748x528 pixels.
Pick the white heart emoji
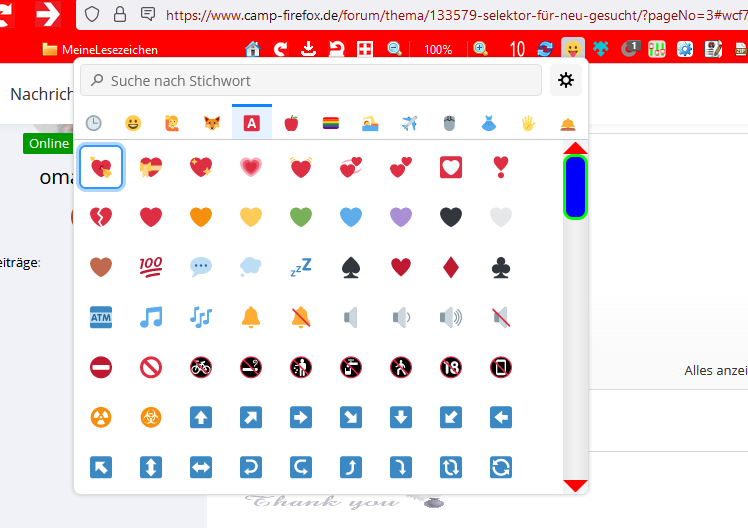[x=501, y=217]
